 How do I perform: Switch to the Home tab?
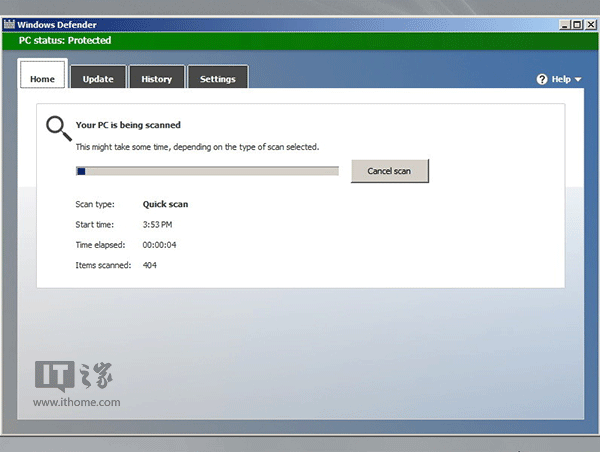(42, 78)
